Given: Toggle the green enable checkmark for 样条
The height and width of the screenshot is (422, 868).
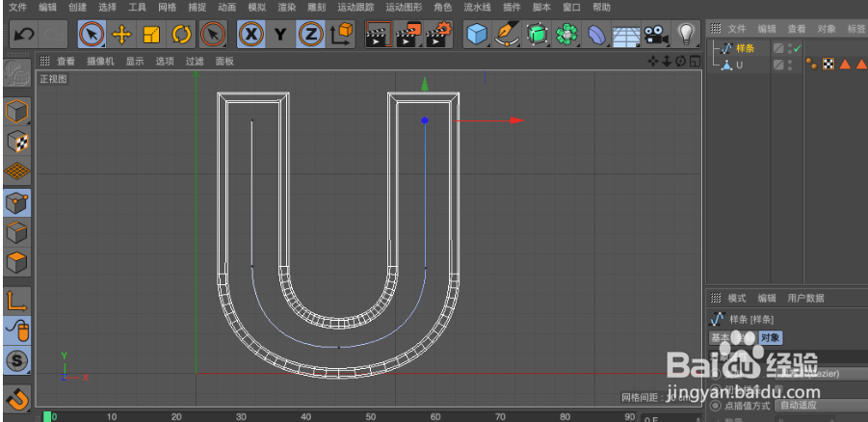Looking at the screenshot, I should 797,49.
